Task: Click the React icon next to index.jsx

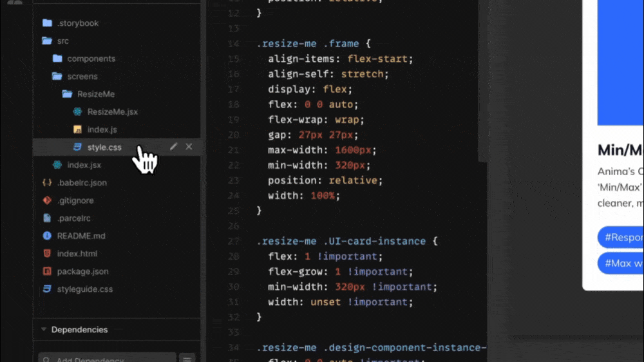Action: 57,165
